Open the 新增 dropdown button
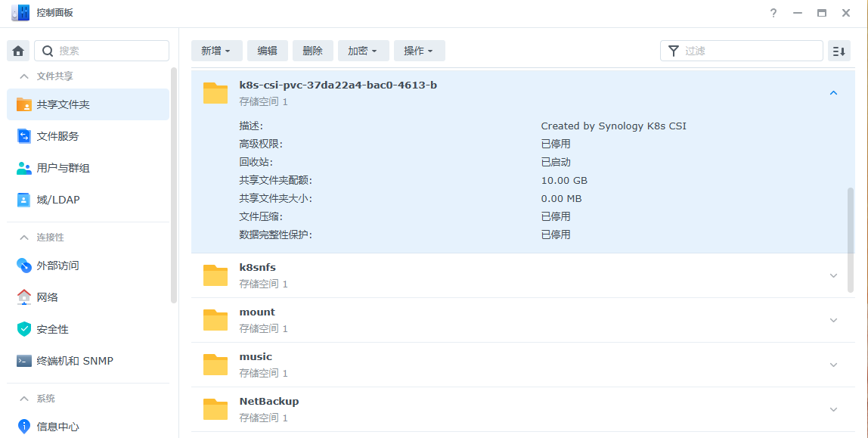This screenshot has height=438, width=868. point(215,51)
